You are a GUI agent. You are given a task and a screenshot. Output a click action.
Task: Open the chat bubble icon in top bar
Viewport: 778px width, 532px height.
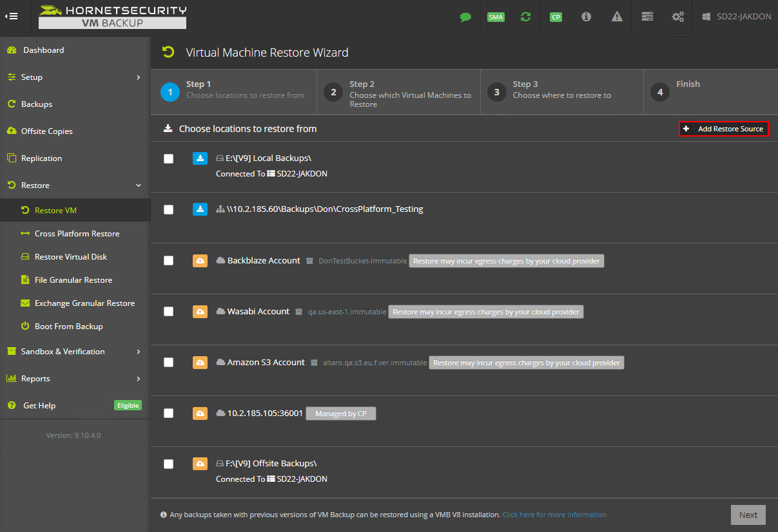tap(465, 17)
